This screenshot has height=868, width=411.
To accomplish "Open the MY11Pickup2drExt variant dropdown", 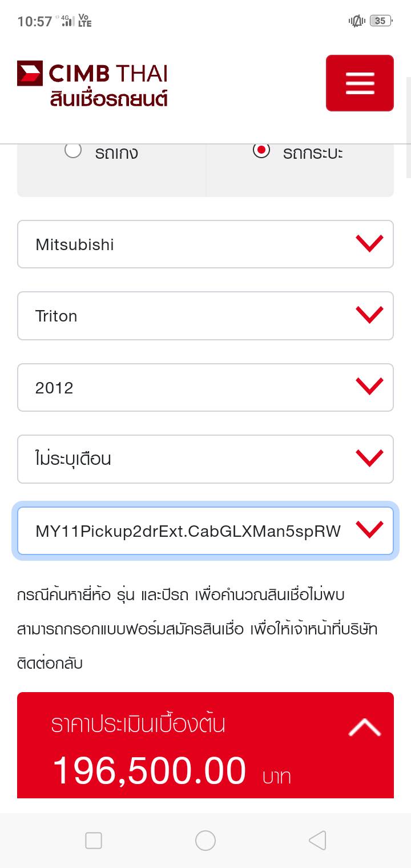I will pos(205,531).
